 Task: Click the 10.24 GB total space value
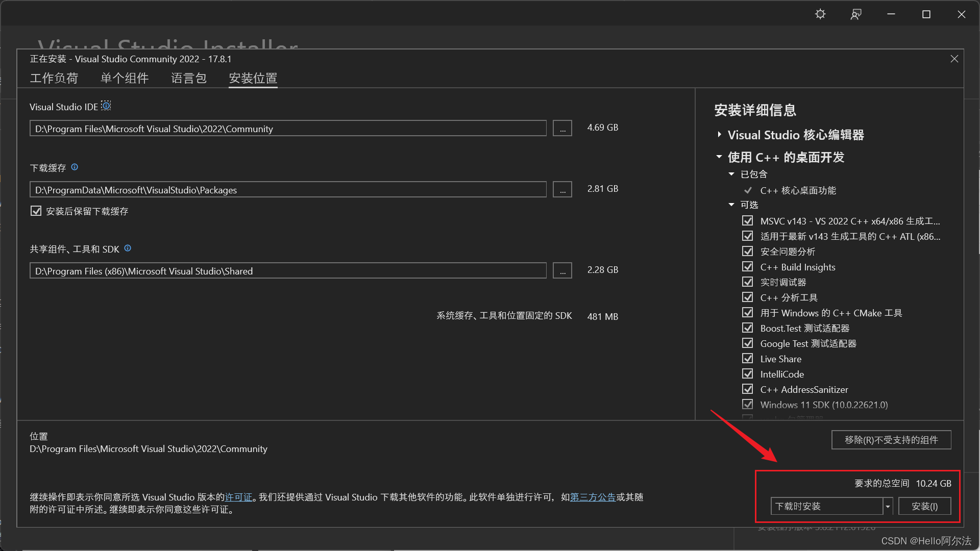pyautogui.click(x=934, y=483)
